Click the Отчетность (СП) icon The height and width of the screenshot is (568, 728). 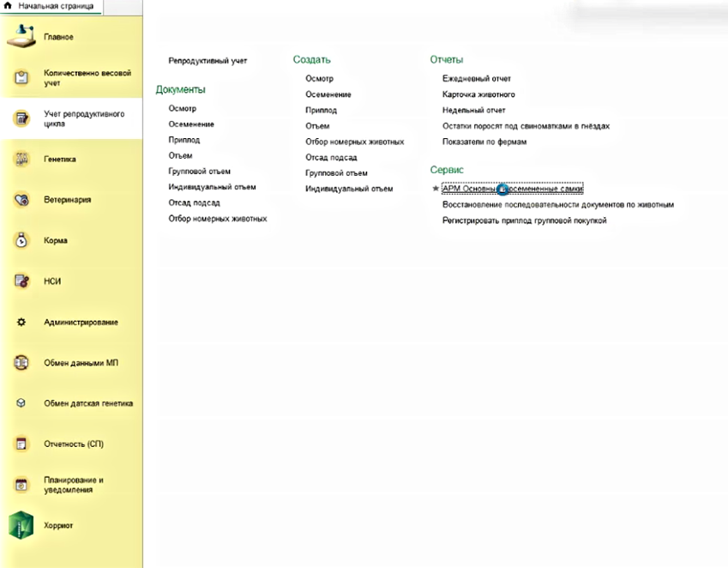pos(22,444)
